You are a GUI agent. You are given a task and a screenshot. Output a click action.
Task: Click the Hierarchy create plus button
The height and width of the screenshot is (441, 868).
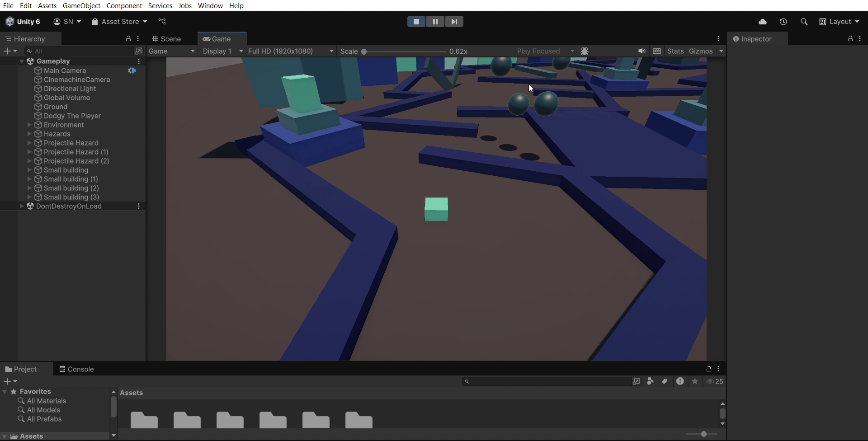pyautogui.click(x=10, y=51)
